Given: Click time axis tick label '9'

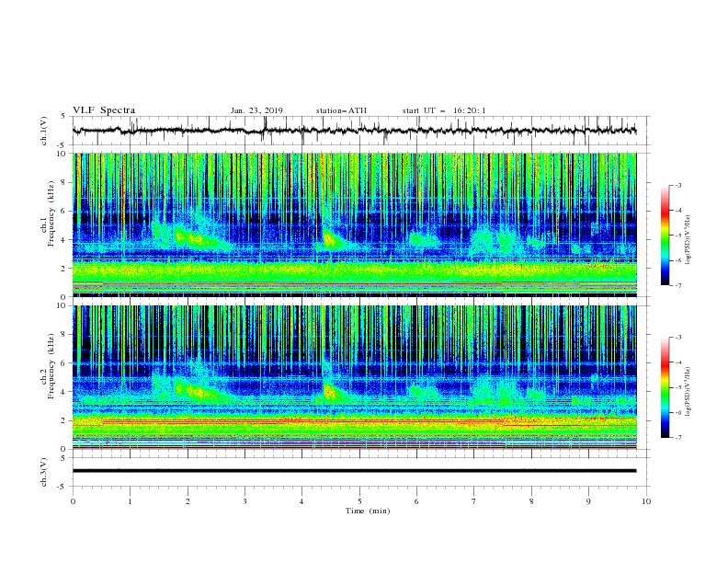Looking at the screenshot, I should (588, 501).
